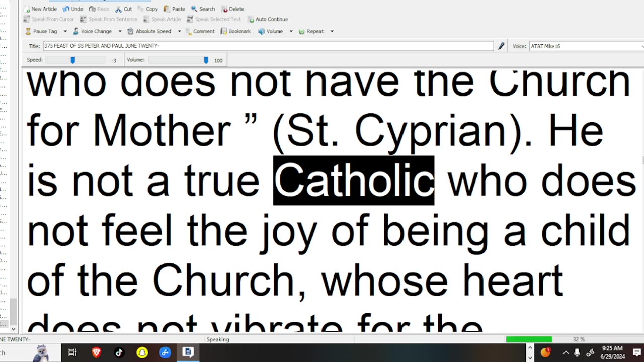This screenshot has height=362, width=644.
Task: Insert a Comment tag
Action: pos(200,31)
